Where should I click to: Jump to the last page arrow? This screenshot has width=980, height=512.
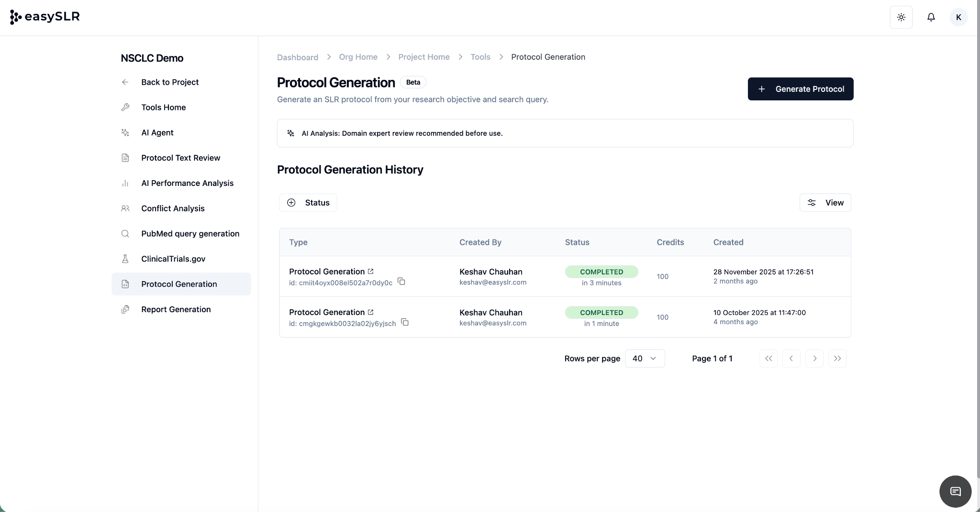837,359
